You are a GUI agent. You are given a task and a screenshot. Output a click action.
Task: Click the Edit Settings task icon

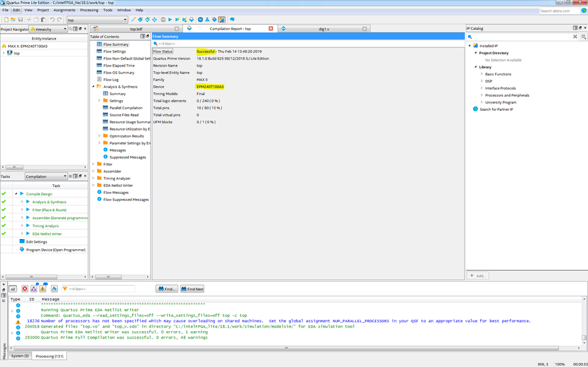(x=22, y=242)
